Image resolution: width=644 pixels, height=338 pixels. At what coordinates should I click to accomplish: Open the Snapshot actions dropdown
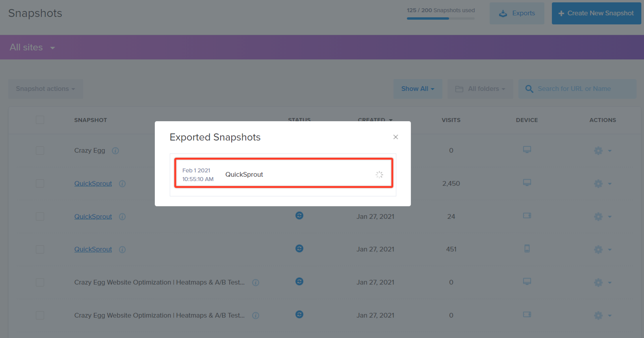coord(46,89)
